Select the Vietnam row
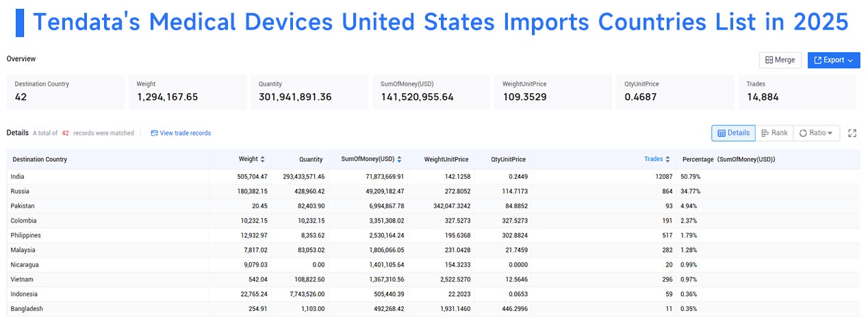Viewport: 868px width, 335px height. [x=434, y=280]
